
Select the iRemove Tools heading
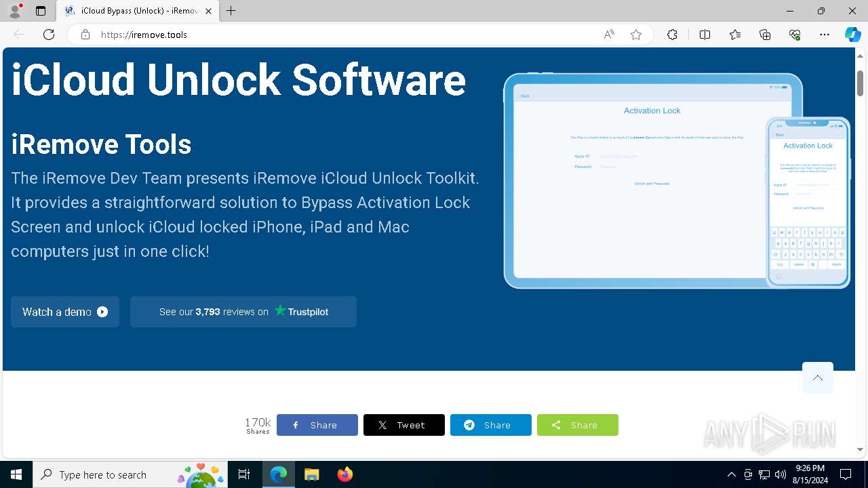tap(101, 144)
